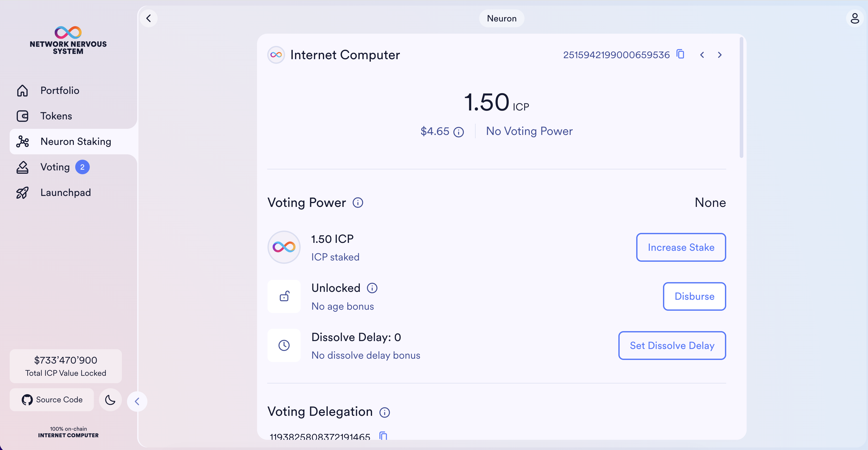Screen dimensions: 868x450
Task: Open the Portfolio page
Action: coord(60,90)
